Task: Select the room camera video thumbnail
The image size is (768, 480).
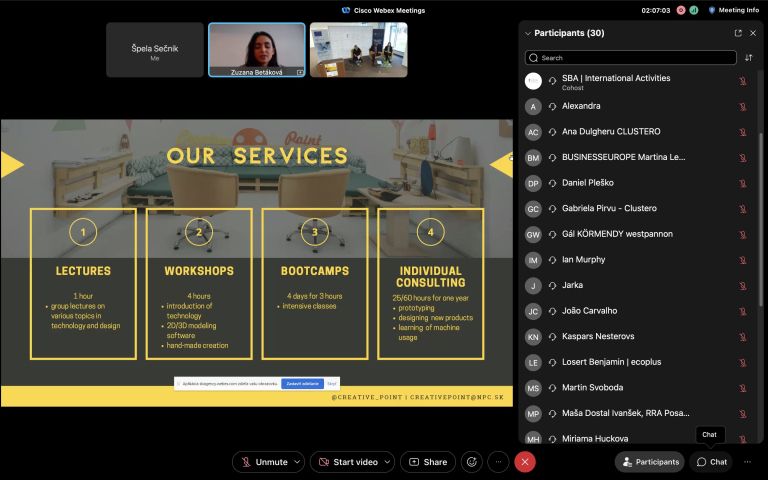Action: 359,49
